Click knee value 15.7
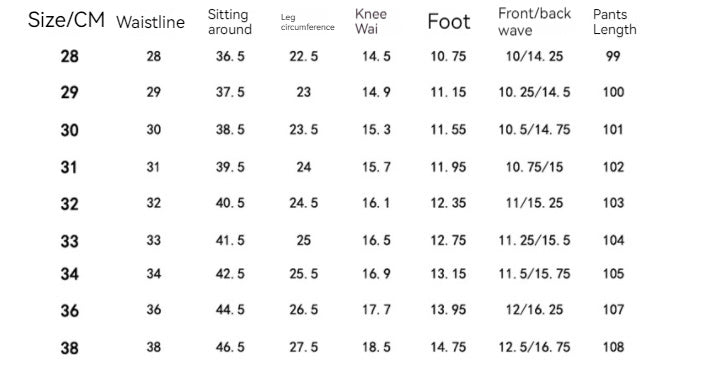The image size is (705, 366). [x=376, y=167]
